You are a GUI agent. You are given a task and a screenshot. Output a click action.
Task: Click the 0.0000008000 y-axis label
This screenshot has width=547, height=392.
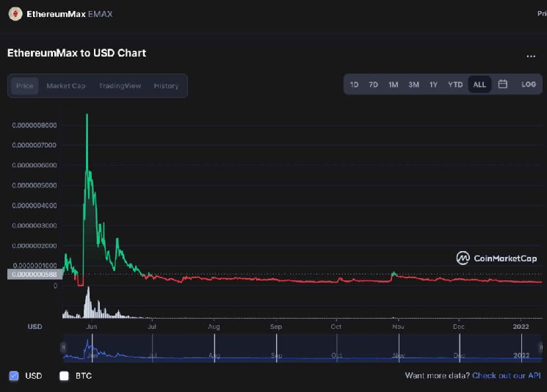tap(35, 126)
